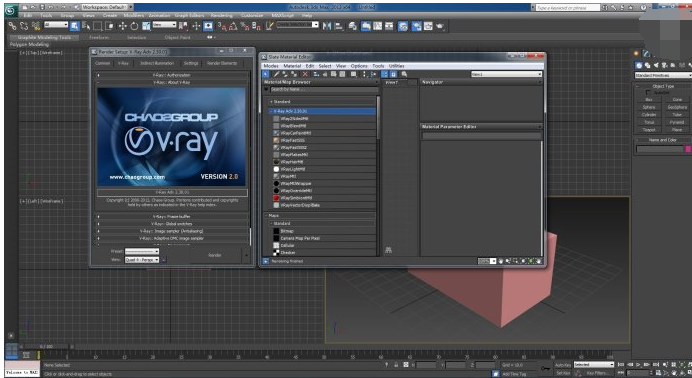Click the pink object color swatch

pyautogui.click(x=688, y=149)
